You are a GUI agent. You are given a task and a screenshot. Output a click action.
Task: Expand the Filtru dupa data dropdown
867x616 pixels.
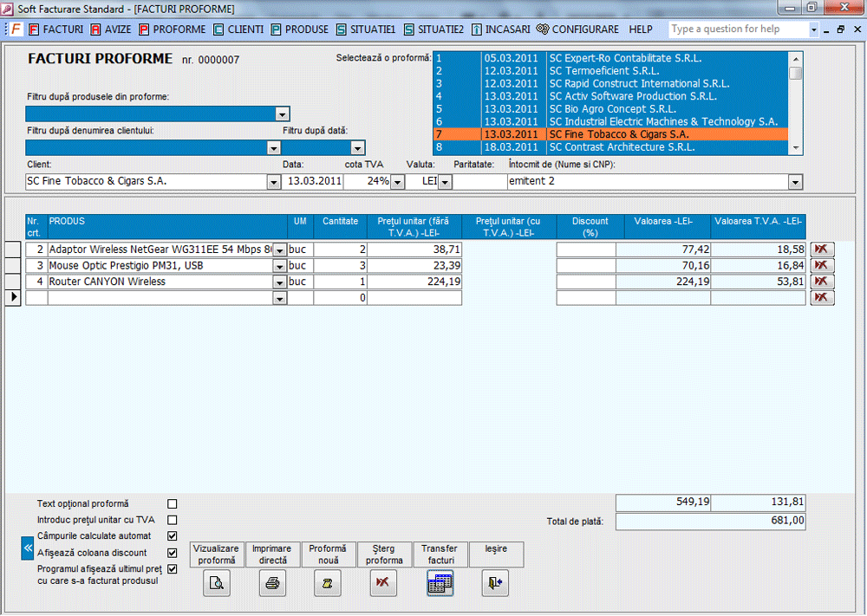coord(358,148)
